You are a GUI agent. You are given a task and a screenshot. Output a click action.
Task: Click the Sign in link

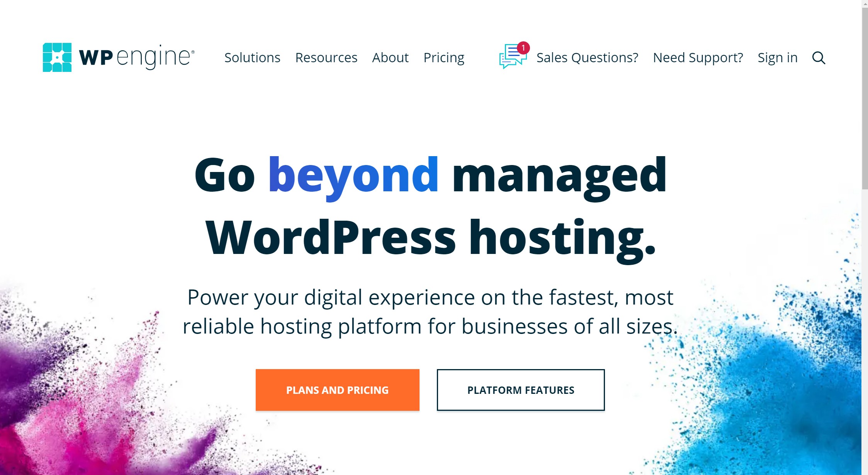coord(777,57)
